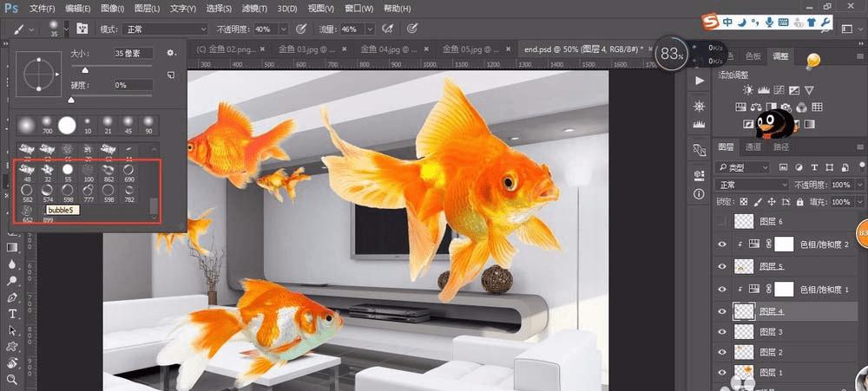Add a Vibrance adjustment

(x=809, y=90)
